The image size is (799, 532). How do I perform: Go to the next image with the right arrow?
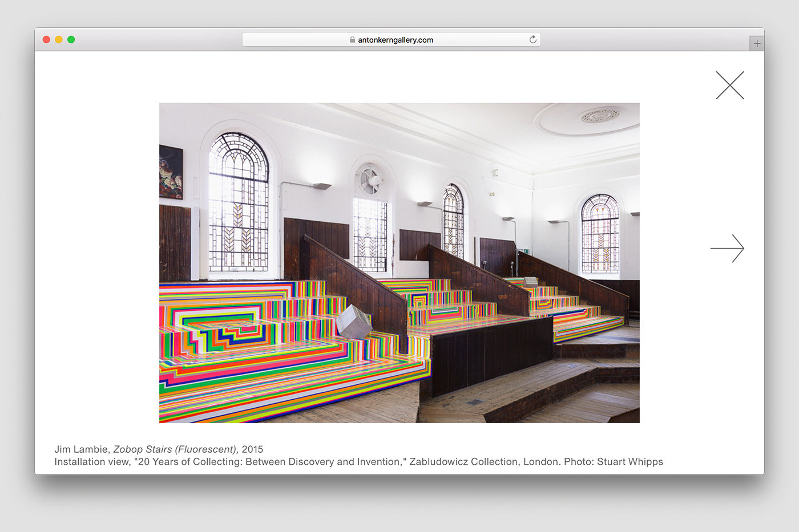point(728,249)
